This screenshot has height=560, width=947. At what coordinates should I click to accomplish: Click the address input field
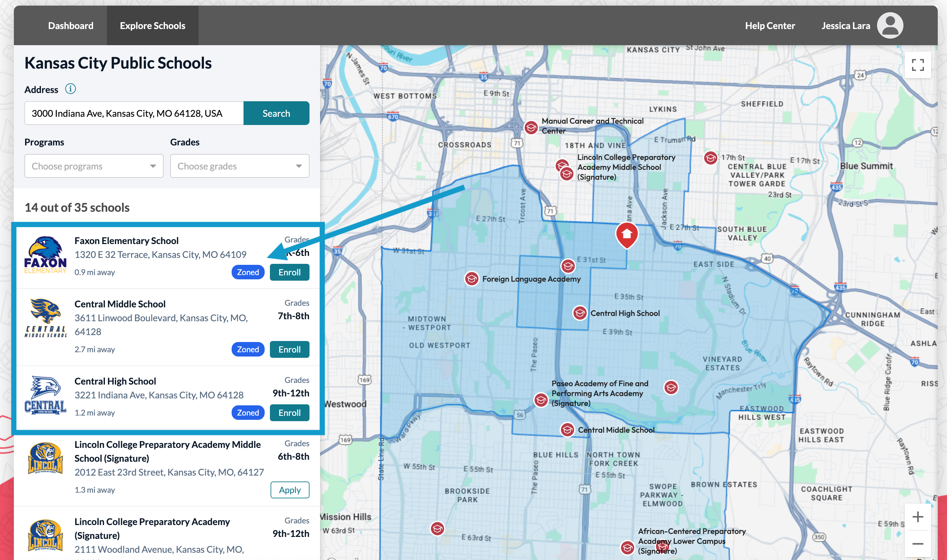click(134, 113)
